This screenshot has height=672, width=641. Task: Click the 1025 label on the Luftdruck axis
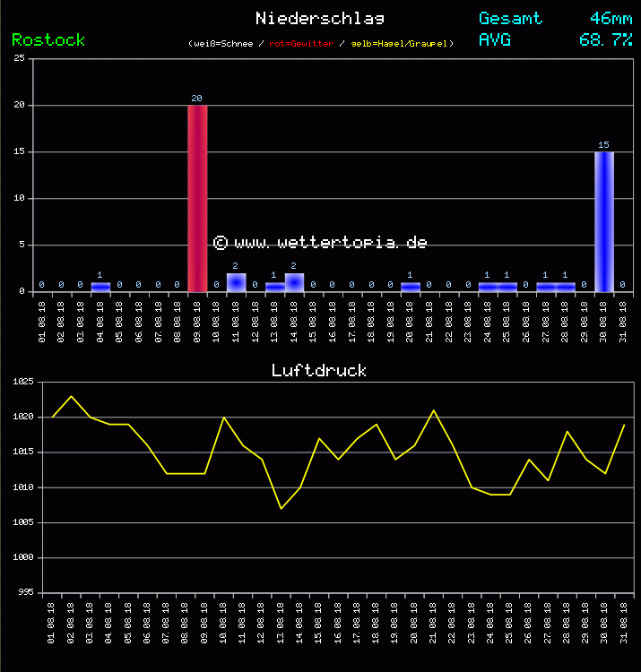(22, 382)
